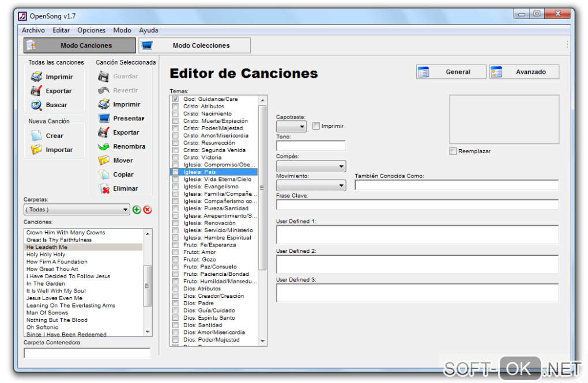Viewport: 588px width, 383px height.
Task: Click the Avanzado editor view icon
Action: [496, 72]
